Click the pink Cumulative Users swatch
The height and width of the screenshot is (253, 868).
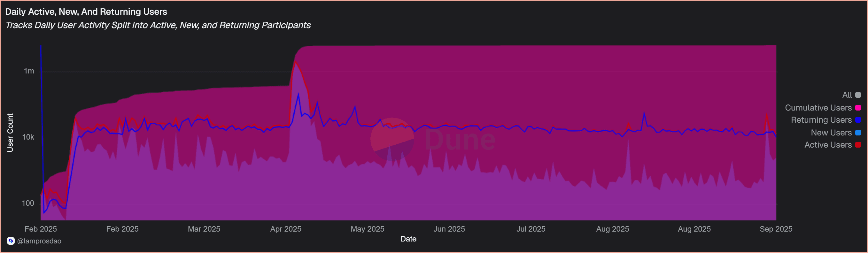(x=858, y=108)
